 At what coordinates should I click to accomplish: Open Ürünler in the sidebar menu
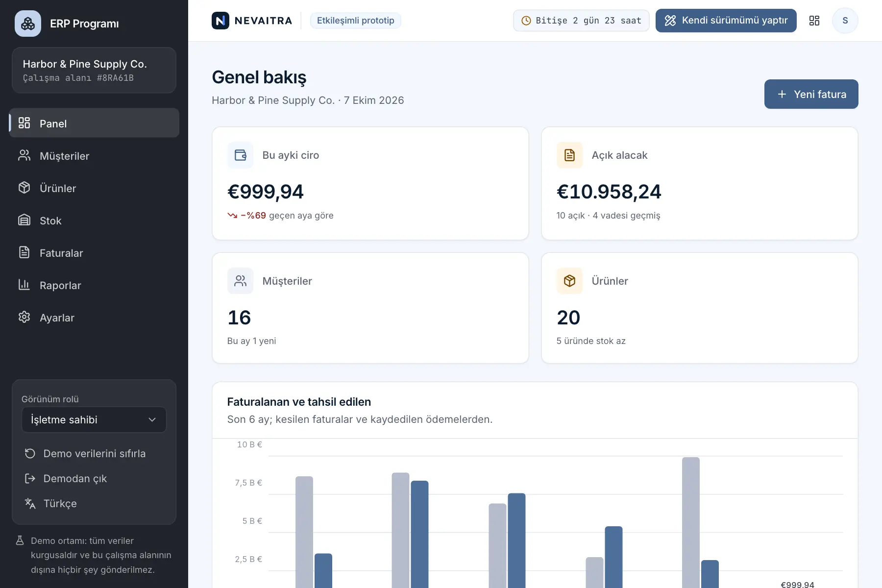(x=94, y=188)
